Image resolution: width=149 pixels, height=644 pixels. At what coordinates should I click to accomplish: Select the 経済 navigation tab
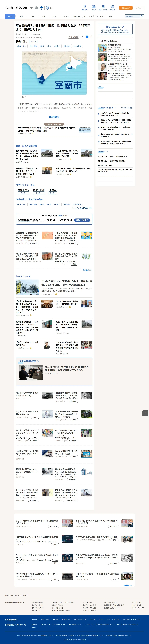coord(43,16)
